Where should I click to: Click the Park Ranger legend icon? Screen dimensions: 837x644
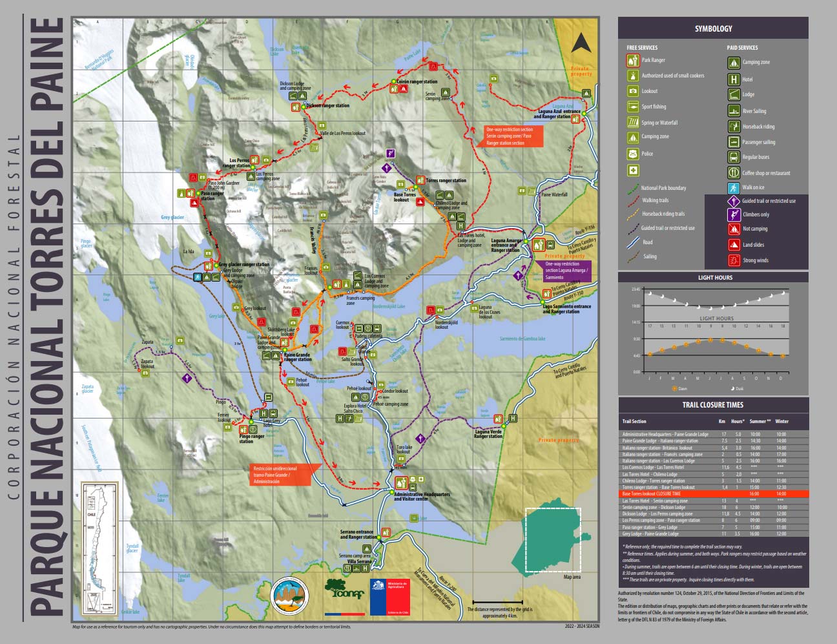(633, 60)
